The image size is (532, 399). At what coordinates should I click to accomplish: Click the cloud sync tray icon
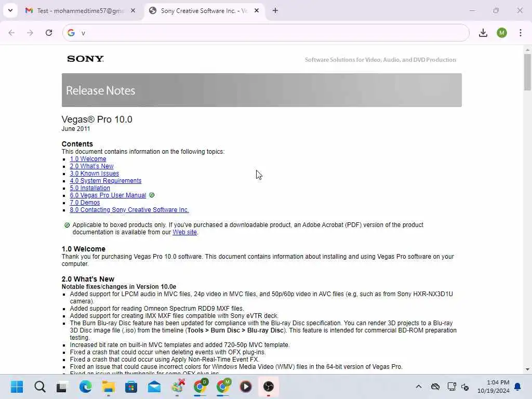(x=435, y=387)
